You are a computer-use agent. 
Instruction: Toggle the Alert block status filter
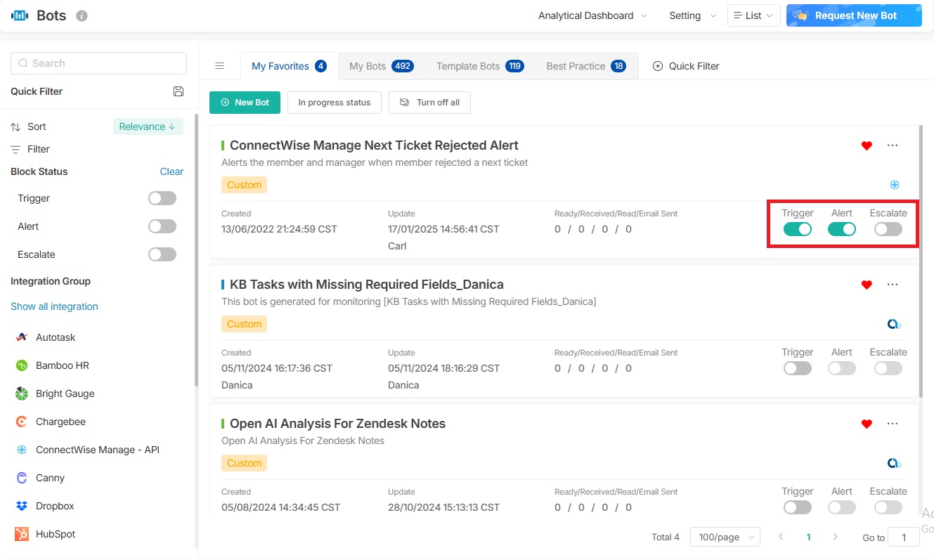[162, 226]
